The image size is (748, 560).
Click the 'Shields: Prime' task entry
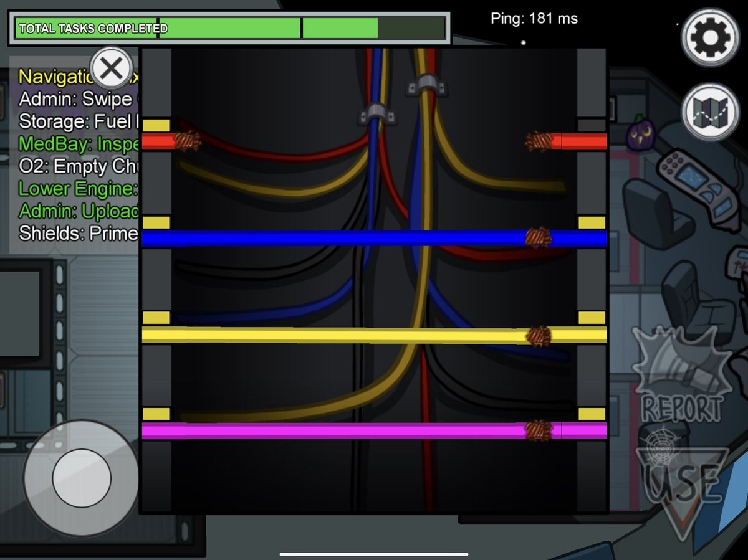[x=79, y=234]
